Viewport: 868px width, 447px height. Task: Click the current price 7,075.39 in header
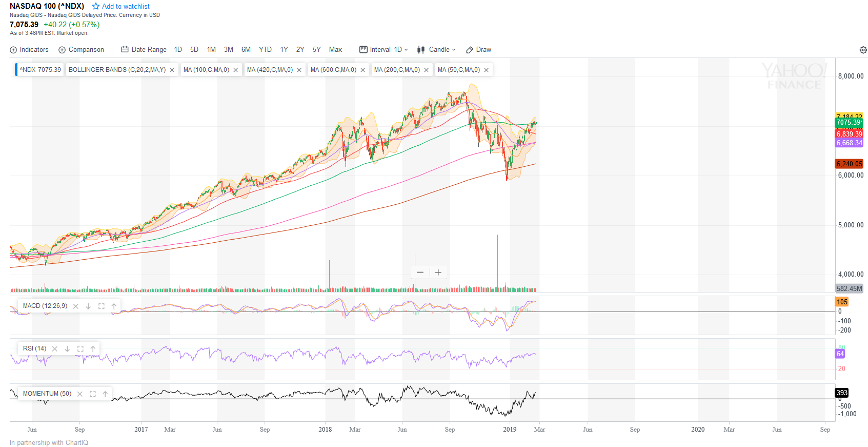[x=24, y=25]
